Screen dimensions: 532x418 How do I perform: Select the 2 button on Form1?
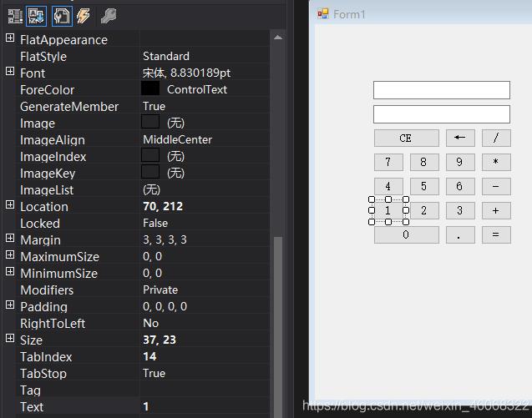tap(424, 210)
